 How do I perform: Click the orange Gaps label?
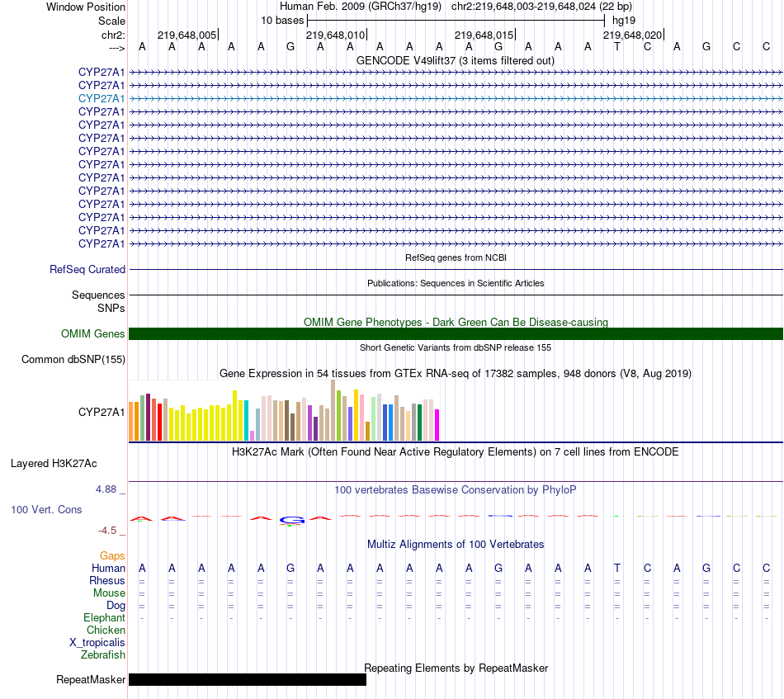[112, 556]
